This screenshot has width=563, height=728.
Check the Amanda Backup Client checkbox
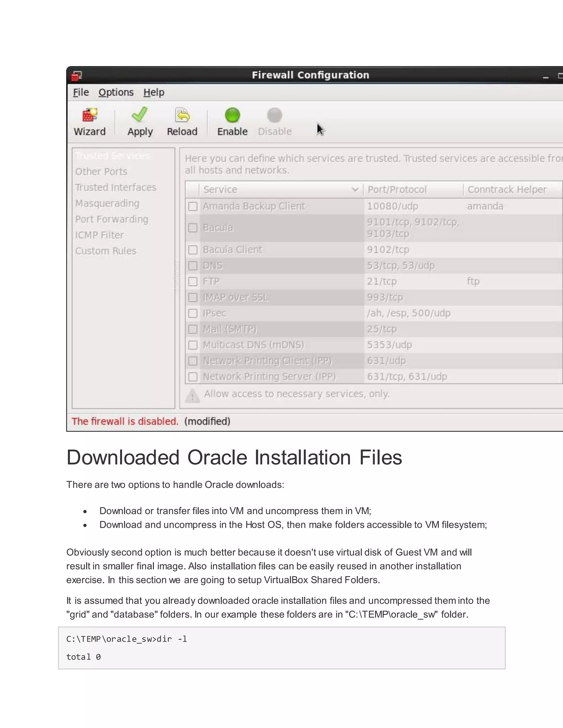(x=193, y=206)
